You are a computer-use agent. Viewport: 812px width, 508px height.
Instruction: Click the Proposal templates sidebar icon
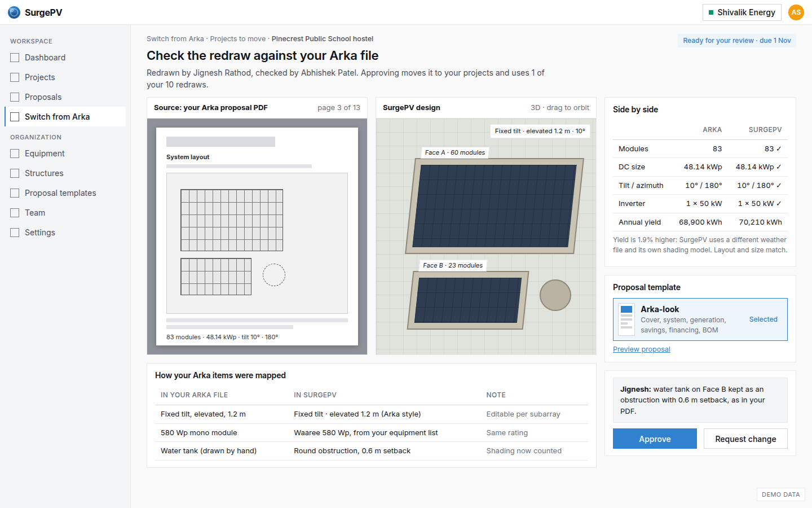(15, 193)
